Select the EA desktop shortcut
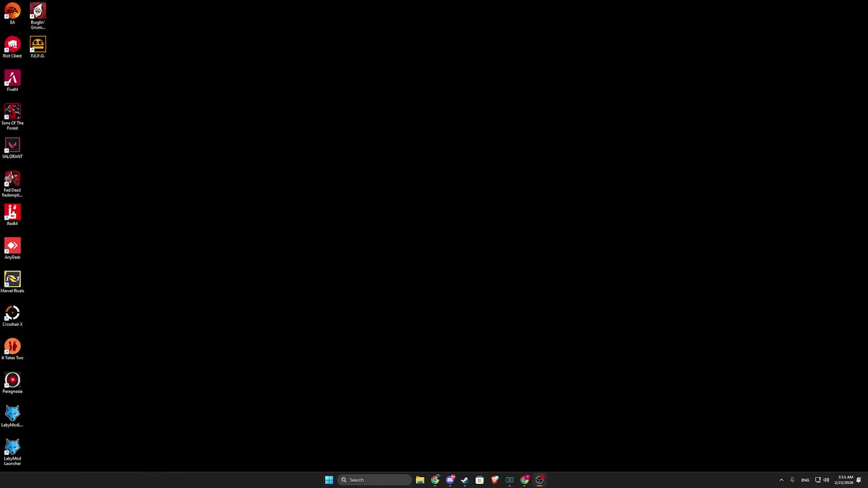Viewport: 868px width, 488px height. point(12,14)
